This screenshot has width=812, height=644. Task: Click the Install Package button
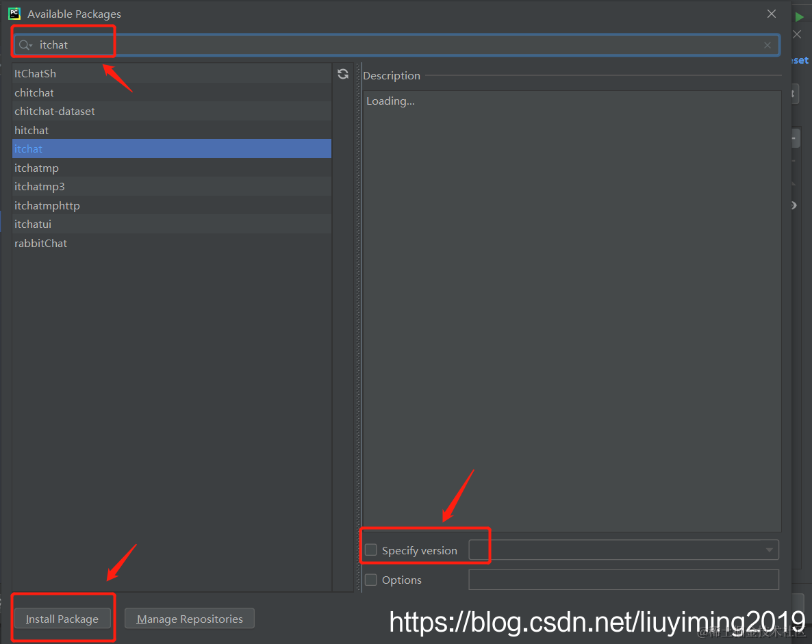[x=62, y=619]
